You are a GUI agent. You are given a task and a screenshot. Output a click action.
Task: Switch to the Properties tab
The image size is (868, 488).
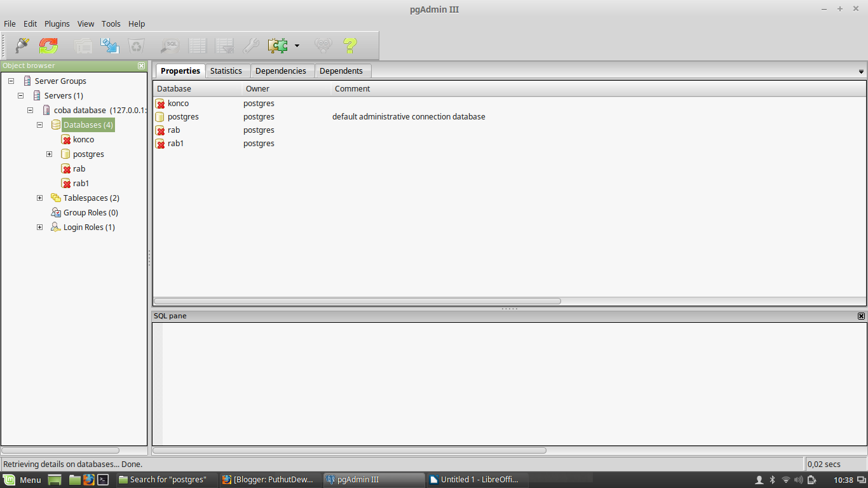(180, 71)
